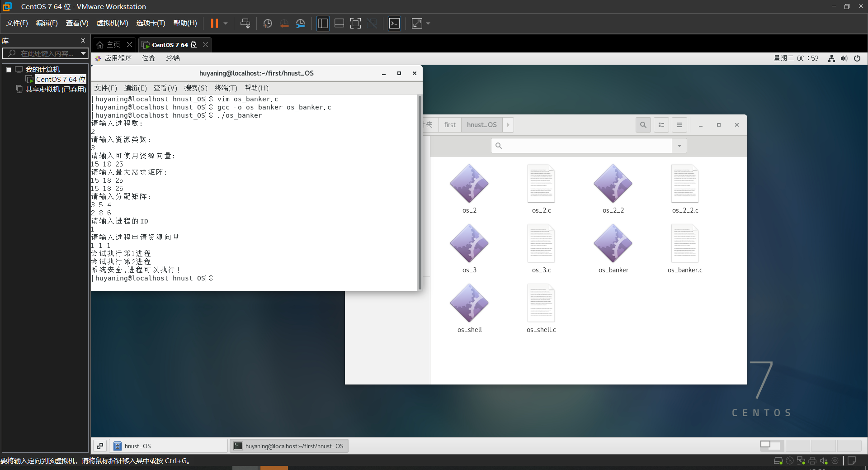Select the os_2.c source file
Screen dimensions: 868x470
[x=541, y=189]
